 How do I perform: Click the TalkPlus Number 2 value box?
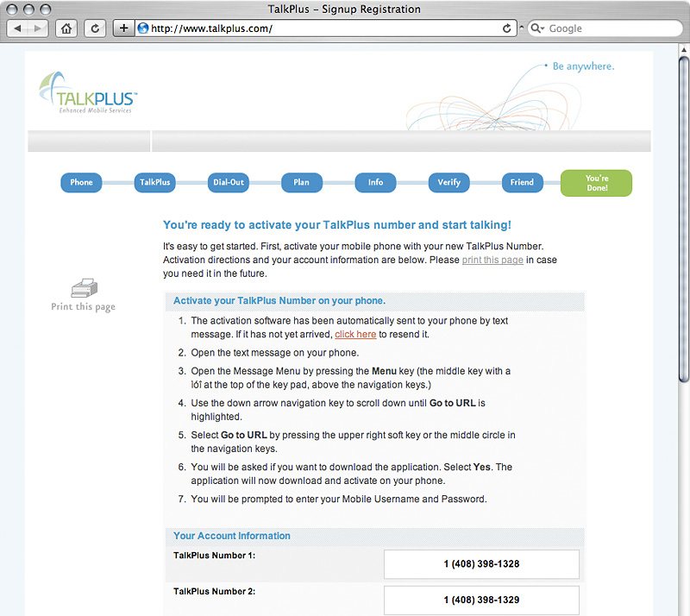[481, 600]
